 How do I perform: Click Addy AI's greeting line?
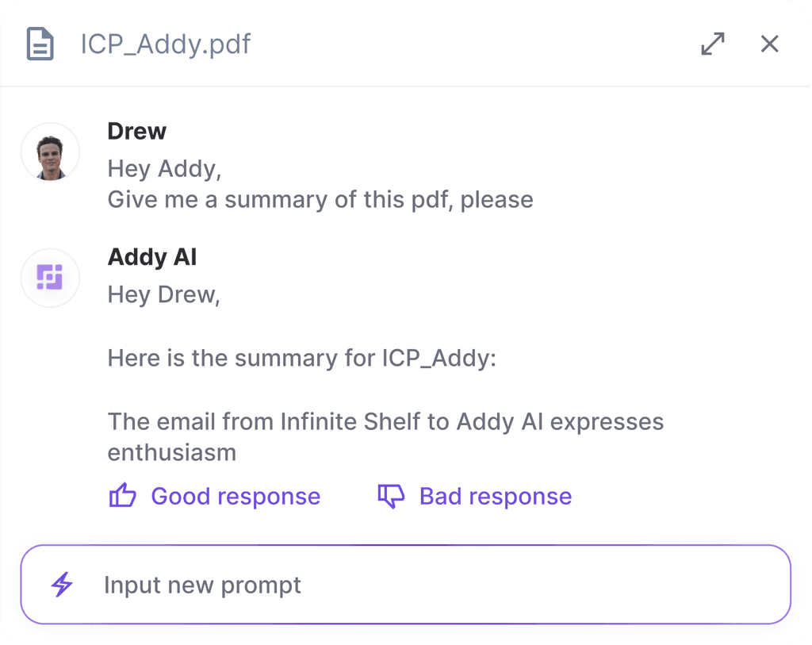(163, 294)
